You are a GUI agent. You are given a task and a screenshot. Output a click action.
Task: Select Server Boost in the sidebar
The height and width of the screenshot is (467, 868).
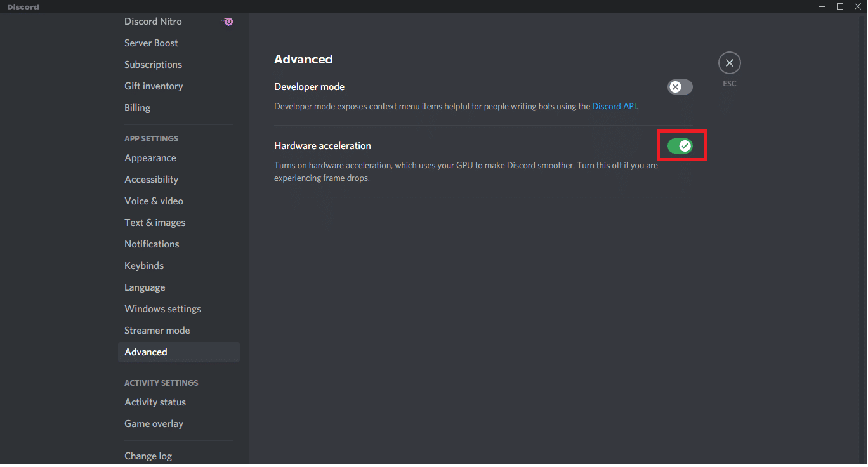click(x=151, y=43)
